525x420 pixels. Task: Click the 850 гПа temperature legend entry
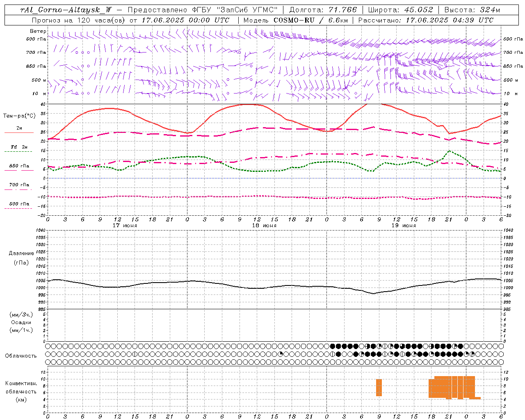point(19,166)
